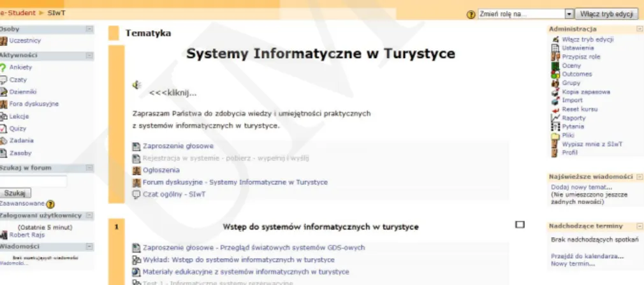
Task: Click the Szukaj button
Action: [x=15, y=193]
